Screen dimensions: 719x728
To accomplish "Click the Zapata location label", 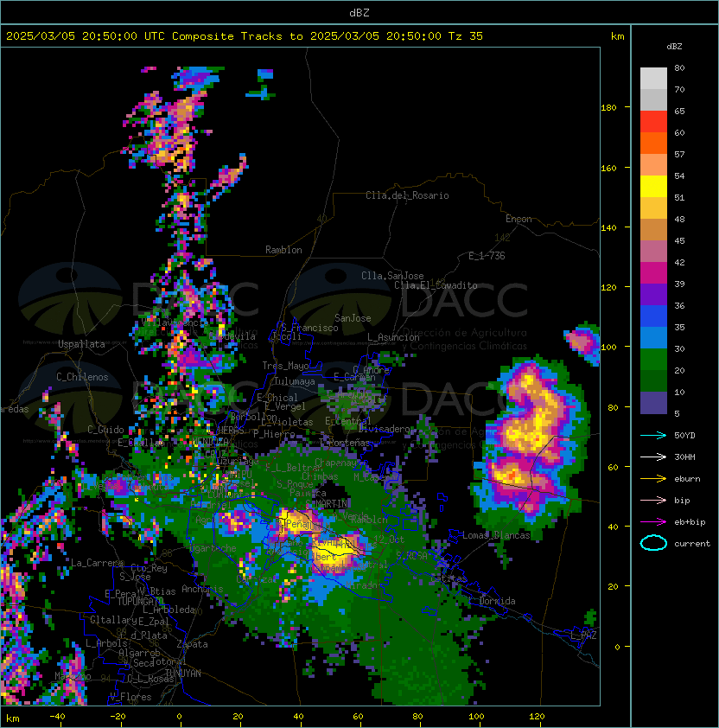I will (x=192, y=644).
